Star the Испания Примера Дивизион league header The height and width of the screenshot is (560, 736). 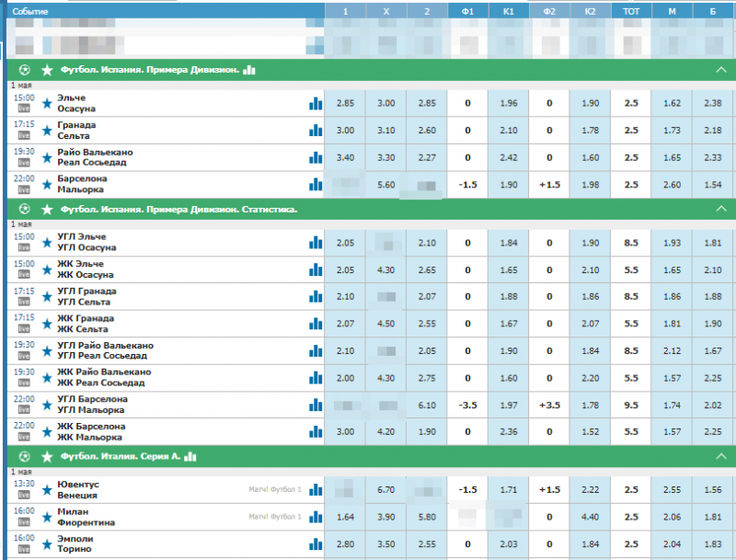47,70
